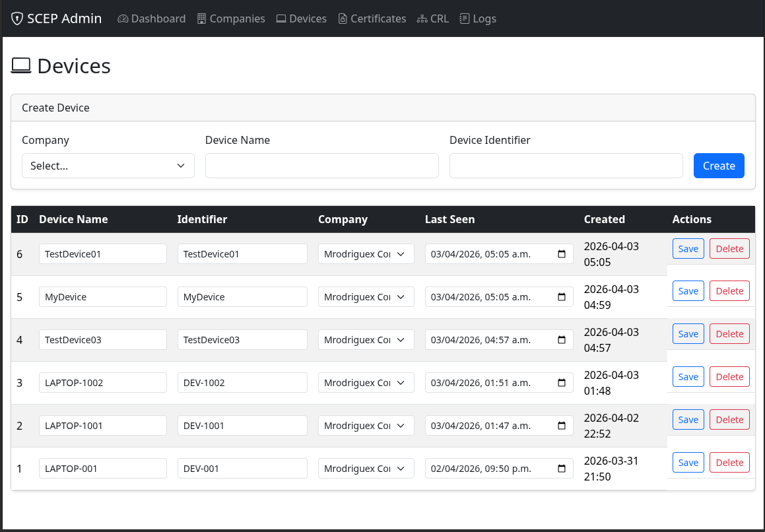Open company dropdown for TestDevice01 row
Screen dimensions: 765x532
[x=366, y=254]
